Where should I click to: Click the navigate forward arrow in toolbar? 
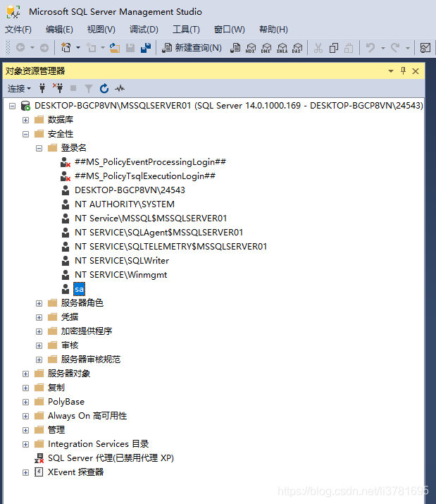[44, 48]
